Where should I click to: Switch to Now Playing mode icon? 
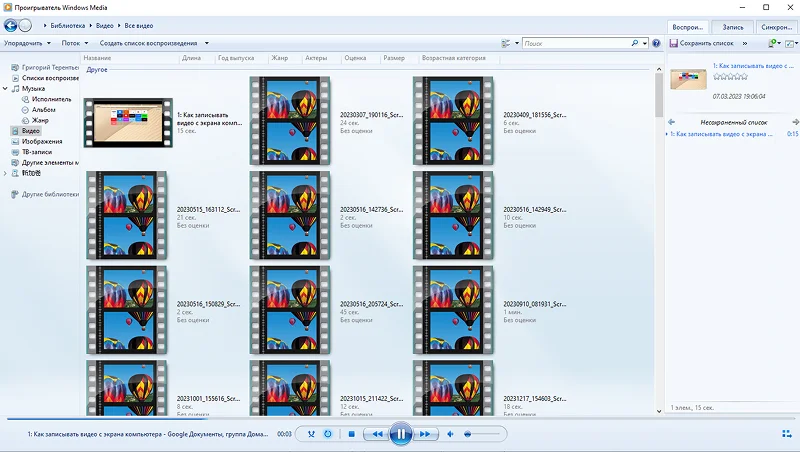coord(787,434)
